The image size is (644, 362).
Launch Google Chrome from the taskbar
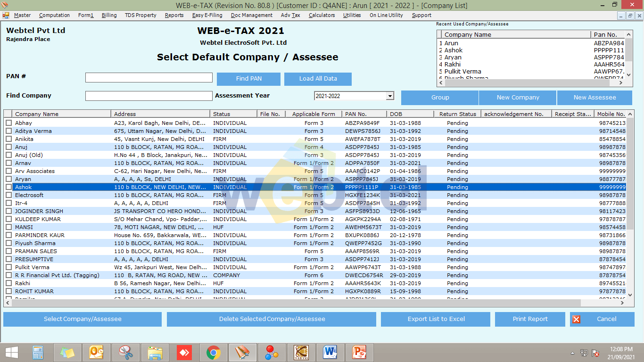click(214, 353)
